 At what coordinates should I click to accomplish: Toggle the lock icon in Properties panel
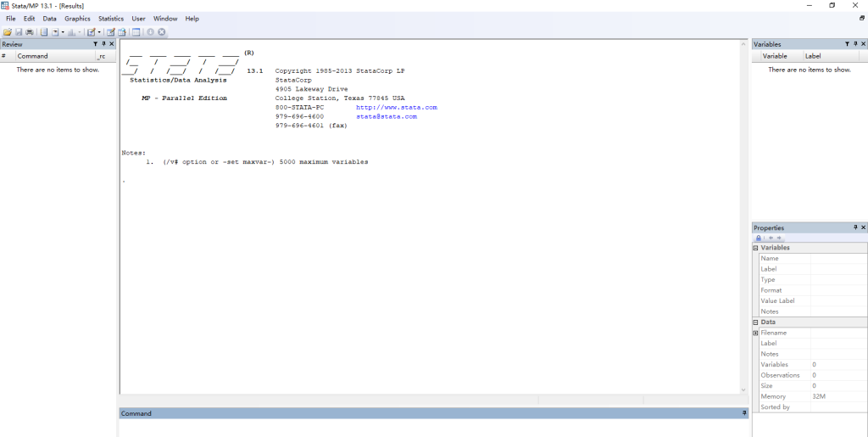point(759,238)
